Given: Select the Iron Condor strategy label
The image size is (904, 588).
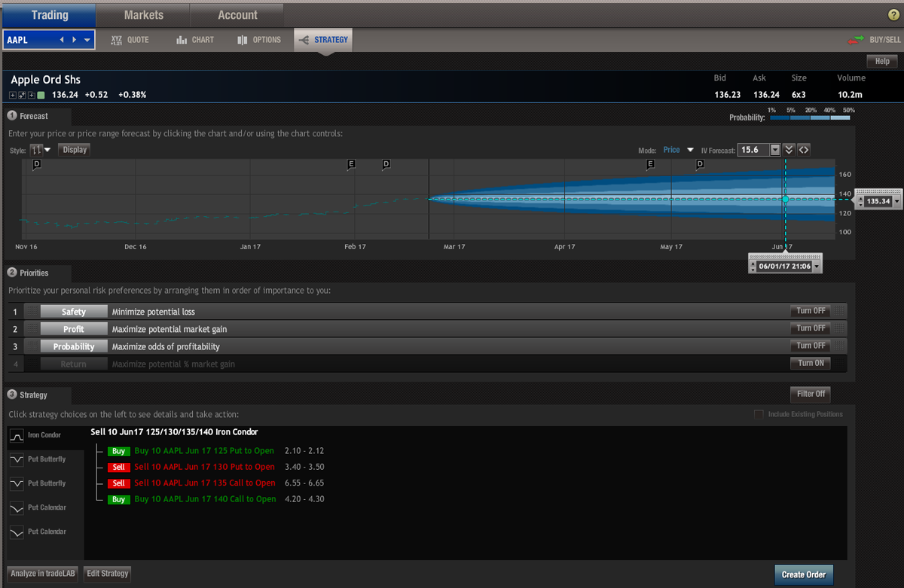Looking at the screenshot, I should (x=44, y=435).
